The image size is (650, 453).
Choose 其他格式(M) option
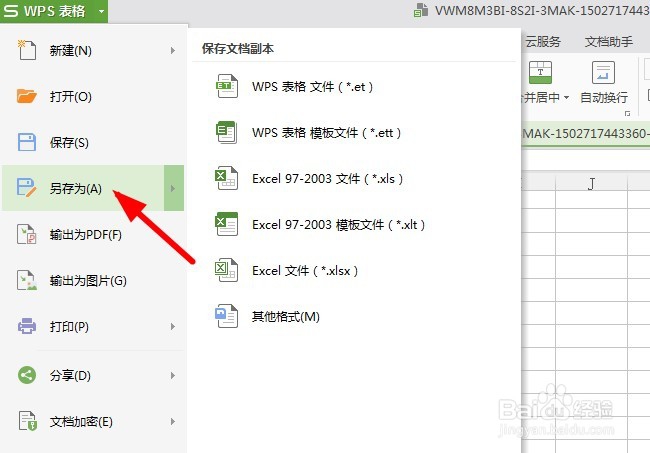coord(286,317)
